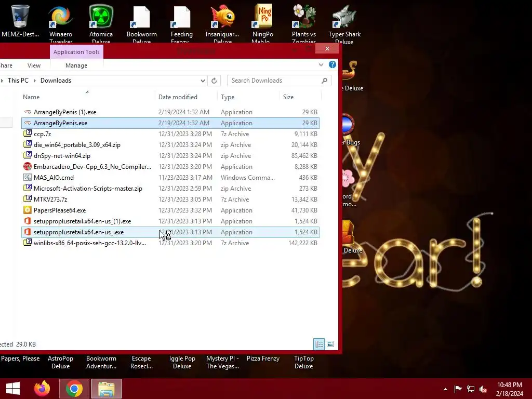Open the Share ribbon tab
This screenshot has width=532, height=399.
tap(6, 65)
